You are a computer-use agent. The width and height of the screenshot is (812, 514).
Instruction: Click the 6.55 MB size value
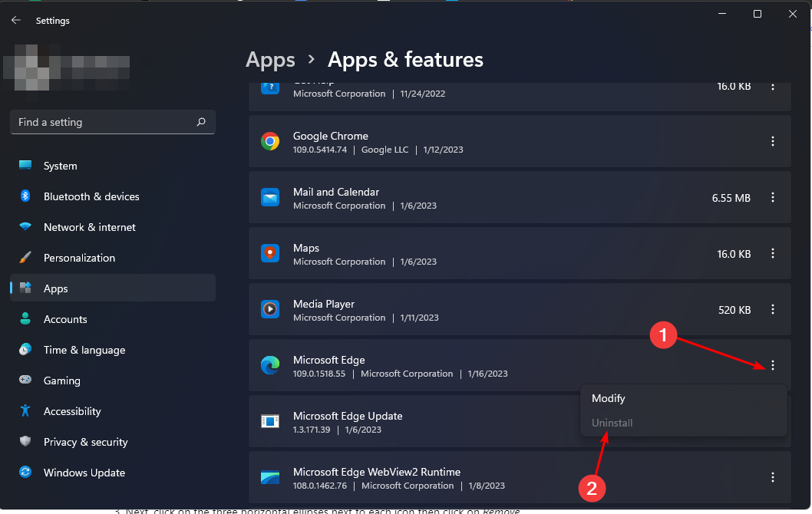click(731, 198)
